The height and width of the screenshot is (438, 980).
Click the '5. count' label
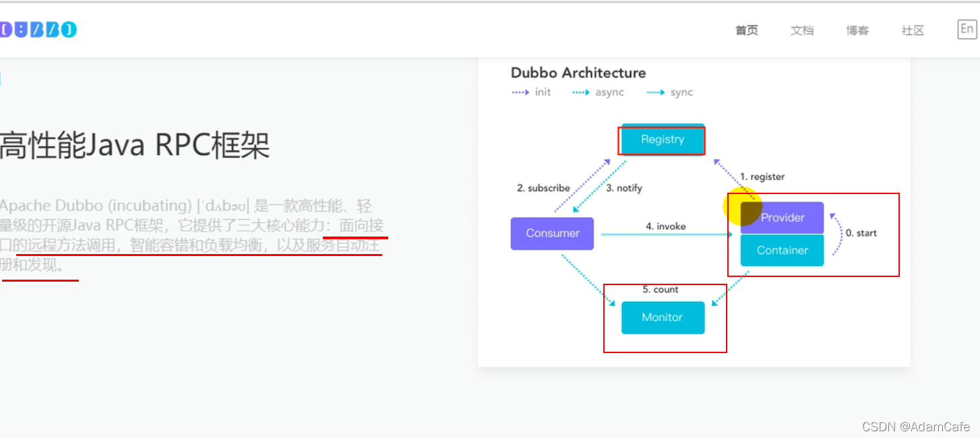tap(661, 290)
